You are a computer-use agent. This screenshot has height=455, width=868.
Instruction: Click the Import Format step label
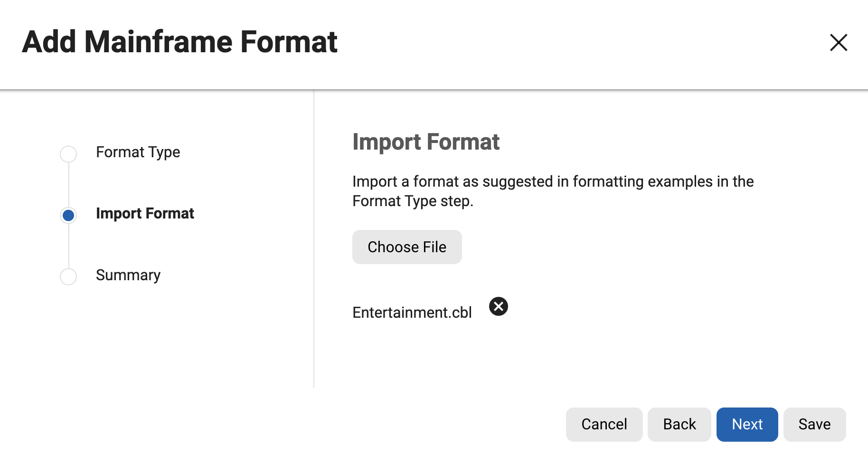pyautogui.click(x=145, y=214)
